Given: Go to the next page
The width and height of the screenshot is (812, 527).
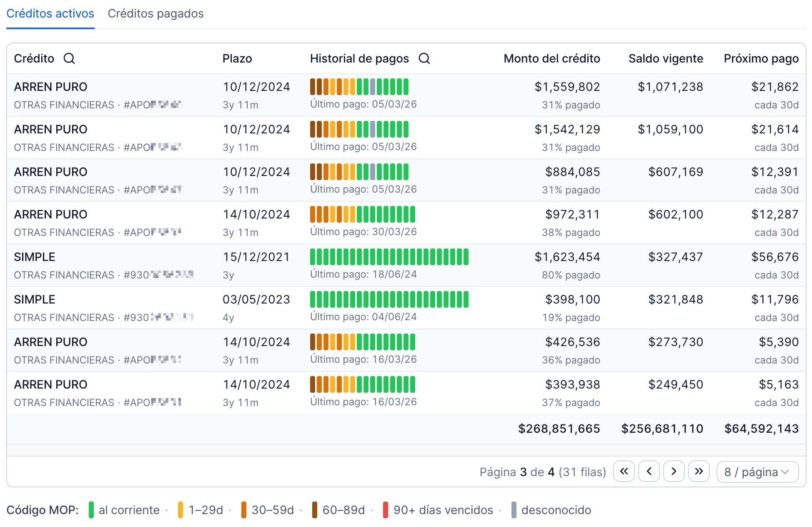Looking at the screenshot, I should pyautogui.click(x=674, y=471).
